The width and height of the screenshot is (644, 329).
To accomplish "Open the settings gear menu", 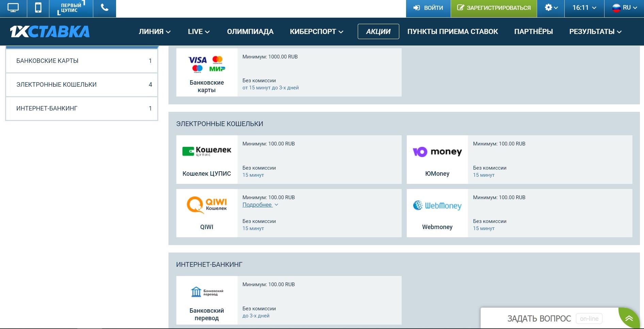I will pos(551,8).
